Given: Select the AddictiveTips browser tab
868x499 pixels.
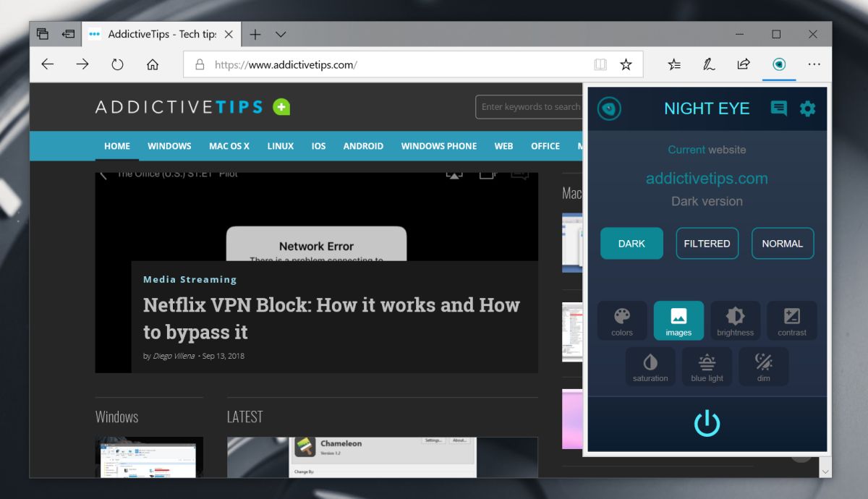Looking at the screenshot, I should (x=160, y=34).
